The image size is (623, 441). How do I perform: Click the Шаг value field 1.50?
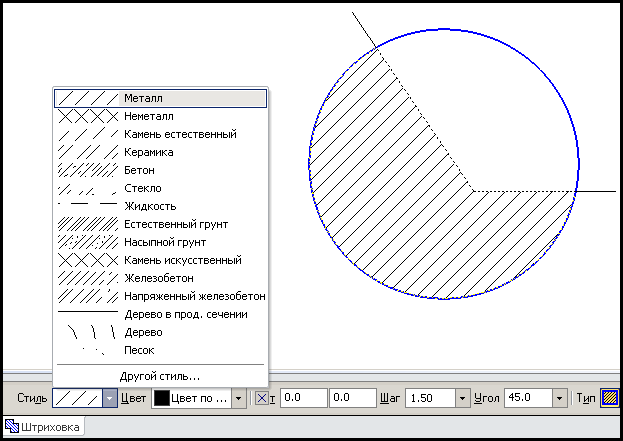click(430, 398)
